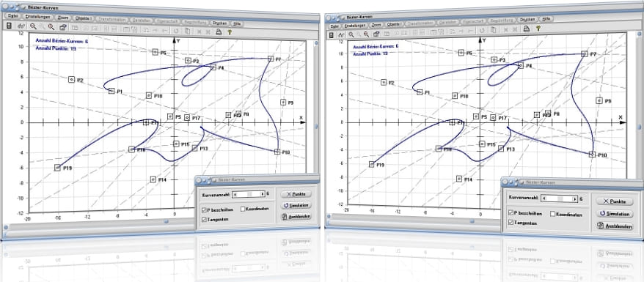
Task: Click the Punkte button in the right panel
Action: click(x=615, y=201)
